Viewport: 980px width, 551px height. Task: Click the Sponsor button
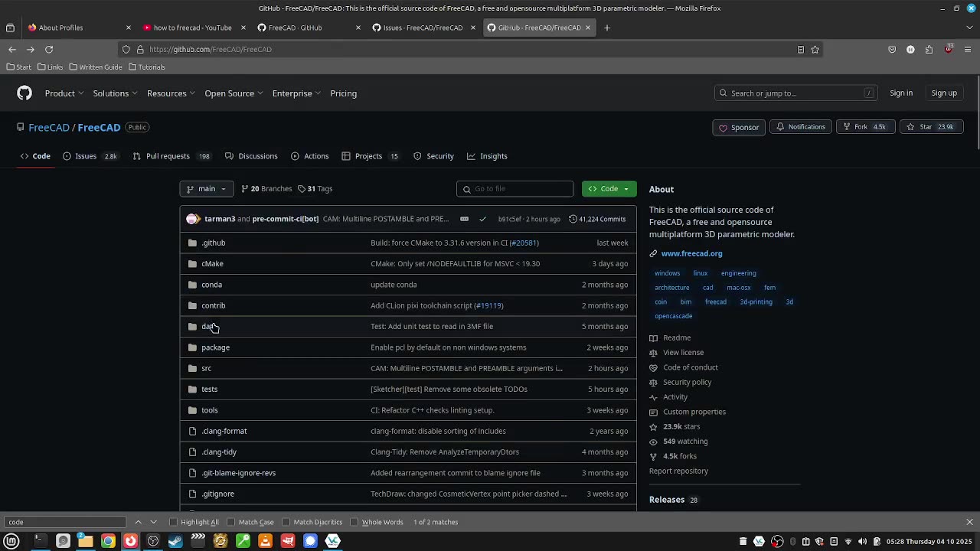[739, 127]
